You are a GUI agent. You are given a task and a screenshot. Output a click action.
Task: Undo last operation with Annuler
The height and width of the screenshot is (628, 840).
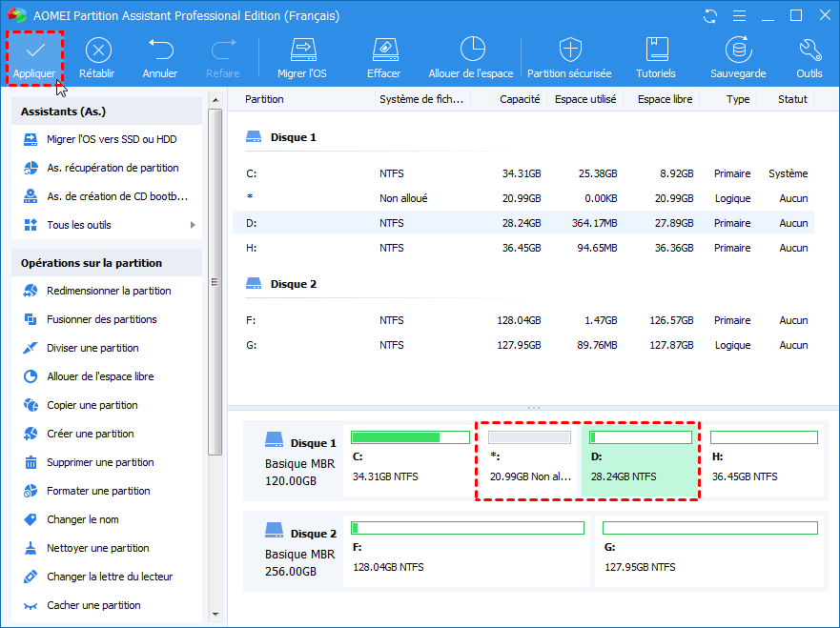coord(160,50)
